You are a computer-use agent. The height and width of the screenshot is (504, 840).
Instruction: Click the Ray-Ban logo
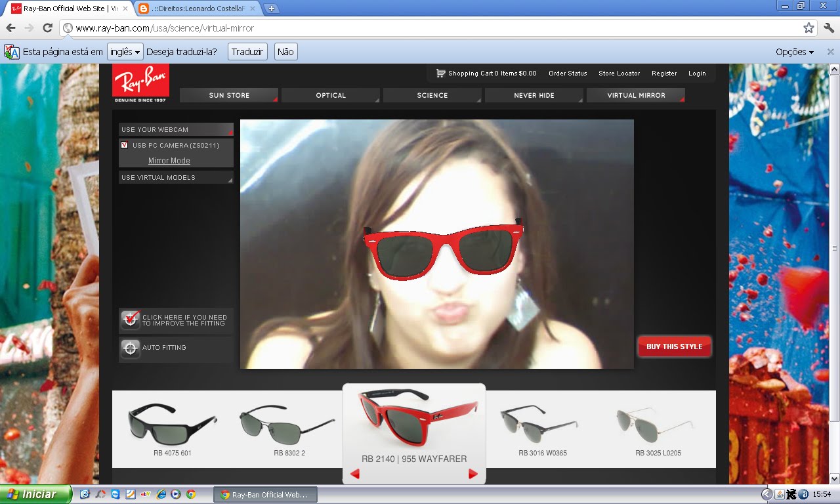click(x=140, y=83)
